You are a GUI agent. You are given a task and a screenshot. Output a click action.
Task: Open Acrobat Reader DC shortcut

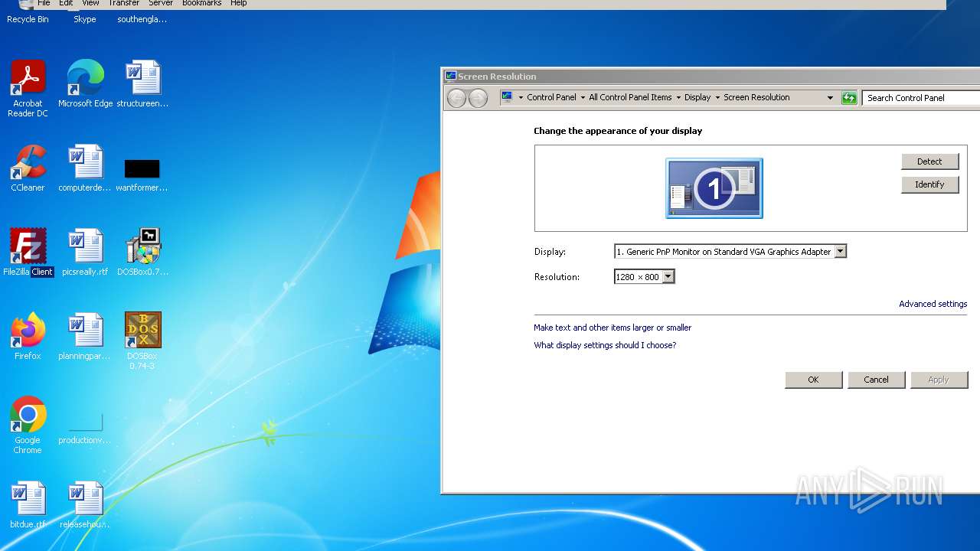[28, 89]
